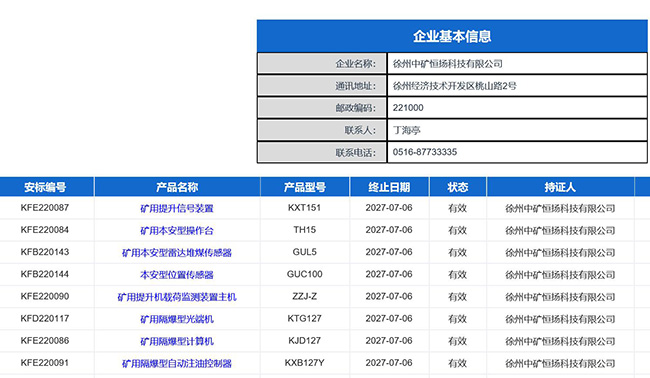Click the 状态 column header
The image size is (650, 378).
click(x=458, y=187)
